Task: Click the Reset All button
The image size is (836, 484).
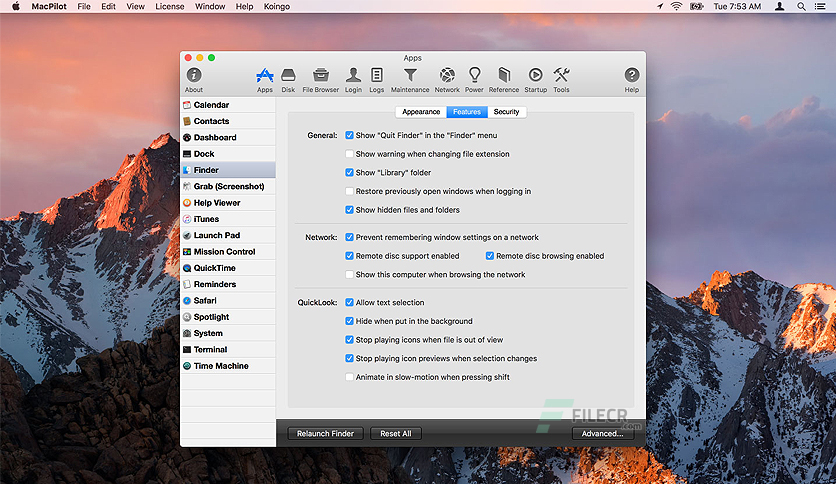Action: point(396,434)
